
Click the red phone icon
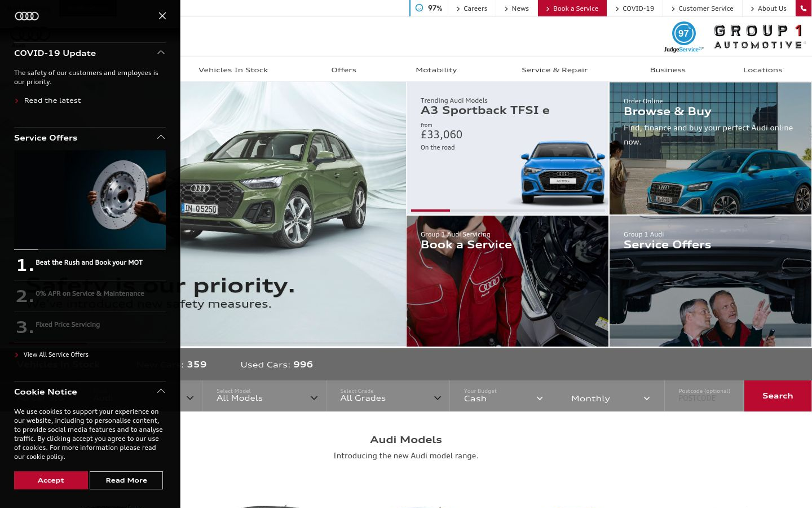click(804, 8)
